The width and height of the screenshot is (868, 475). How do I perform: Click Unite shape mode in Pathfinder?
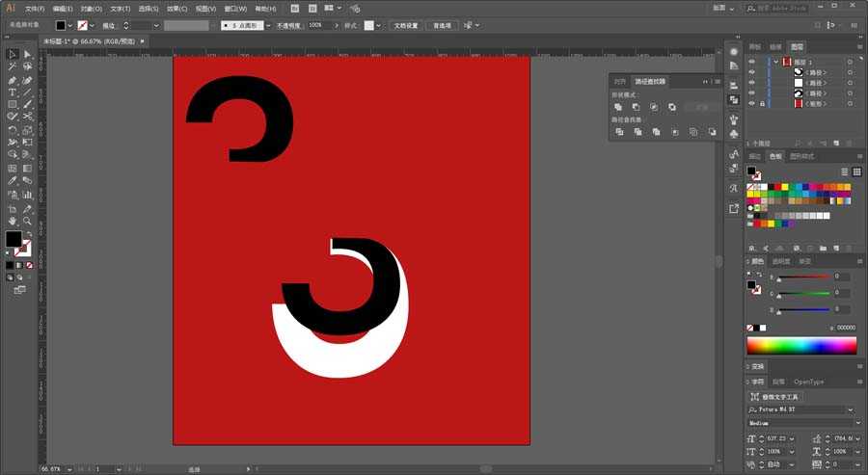[619, 107]
